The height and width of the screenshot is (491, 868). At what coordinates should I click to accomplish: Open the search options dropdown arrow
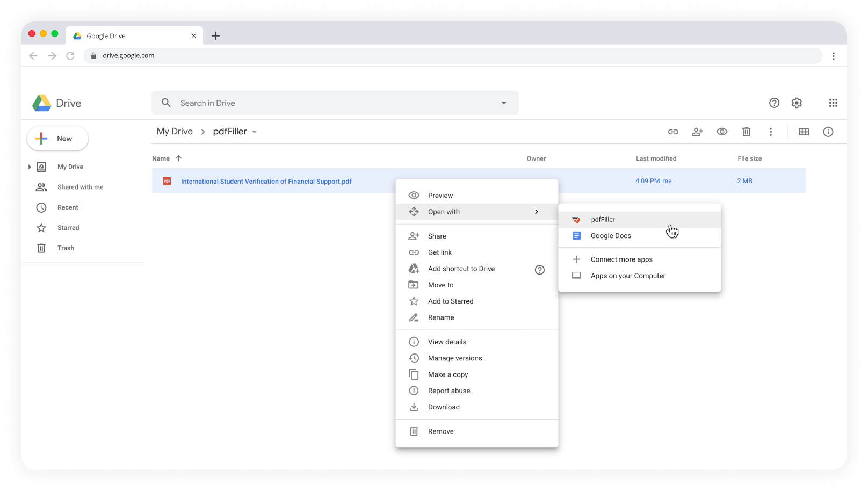click(x=503, y=103)
